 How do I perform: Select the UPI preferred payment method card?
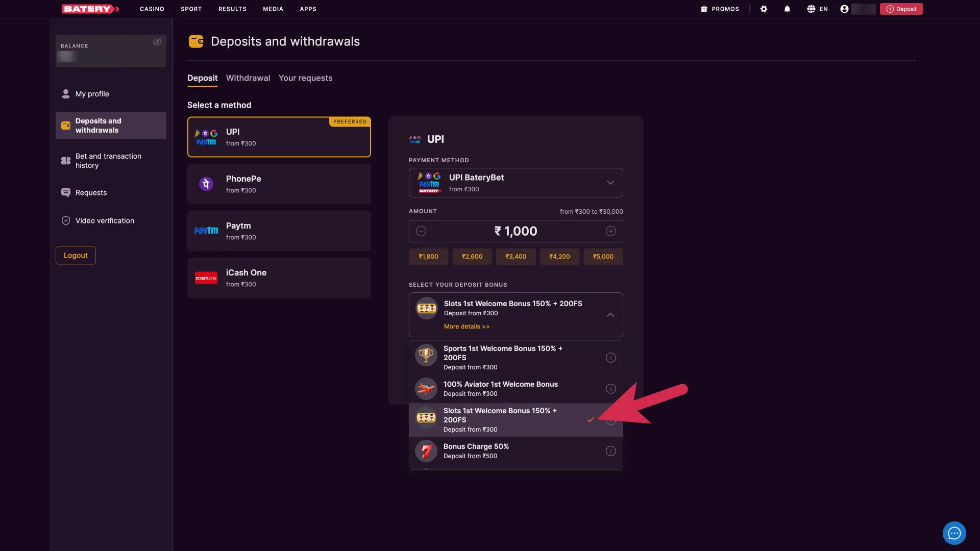[279, 137]
